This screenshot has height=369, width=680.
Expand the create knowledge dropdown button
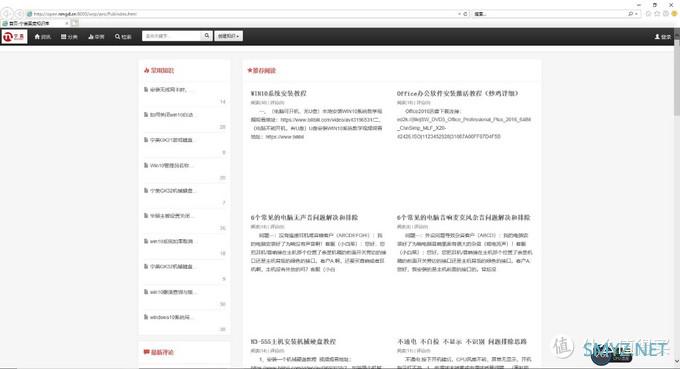(x=229, y=36)
